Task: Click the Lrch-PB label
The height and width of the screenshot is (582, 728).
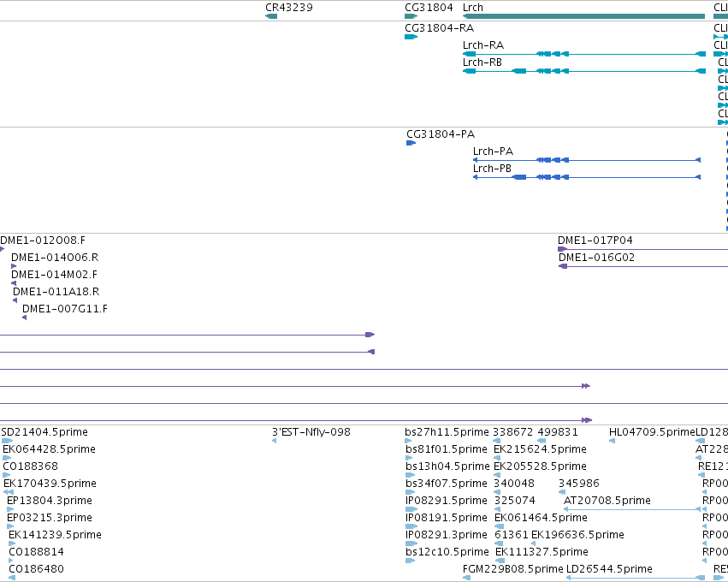Action: 492,169
